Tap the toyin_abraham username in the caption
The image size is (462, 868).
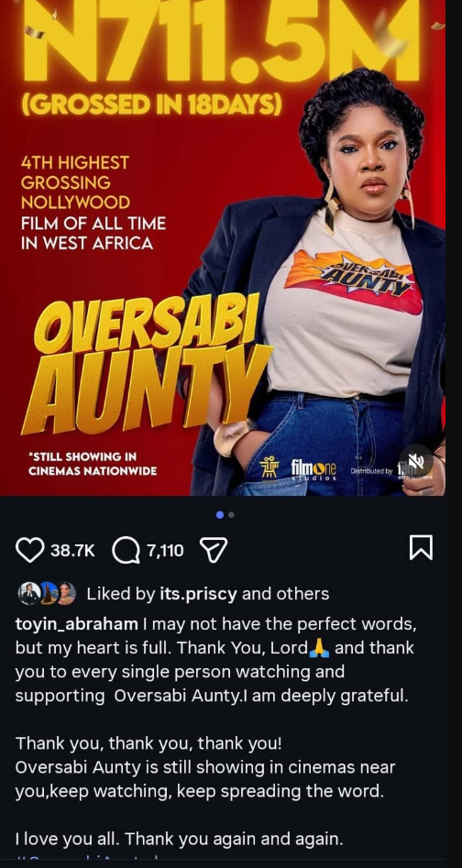[x=76, y=624]
